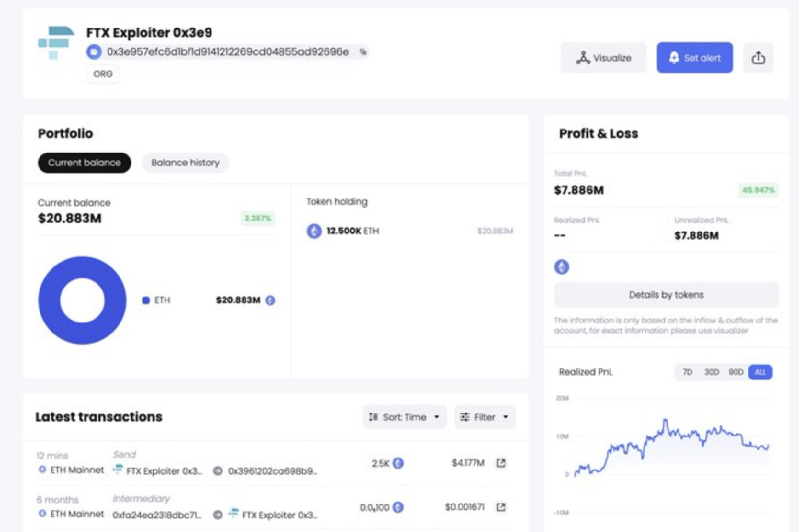Click arrow icon in the Intermediary row
Viewport: 799px width, 532px height.
pyautogui.click(x=218, y=515)
